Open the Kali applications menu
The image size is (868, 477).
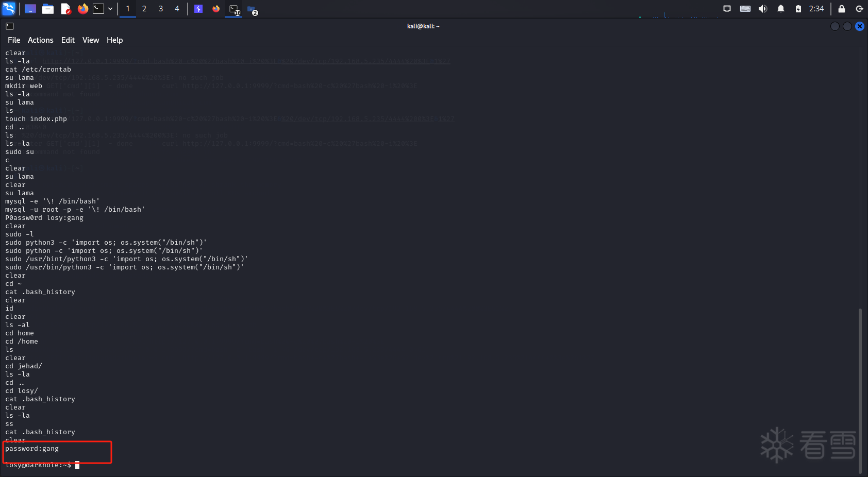tap(9, 9)
